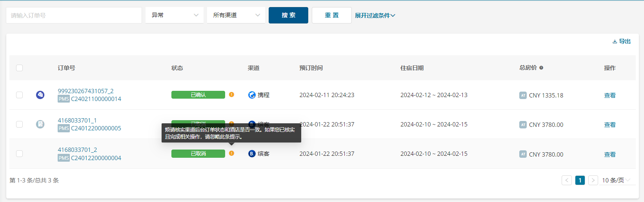Click booking time 2024-02-11 20:24:23
This screenshot has width=644, height=202.
pos(327,95)
